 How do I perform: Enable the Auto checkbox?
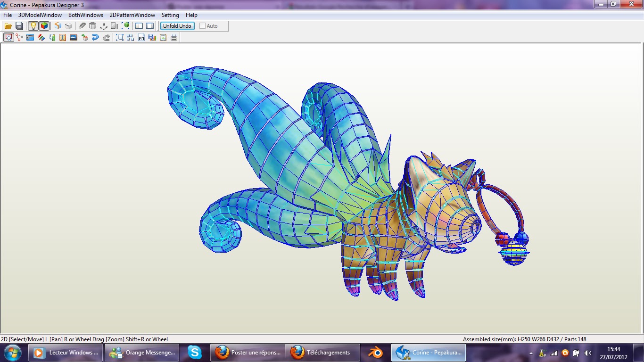pos(202,26)
